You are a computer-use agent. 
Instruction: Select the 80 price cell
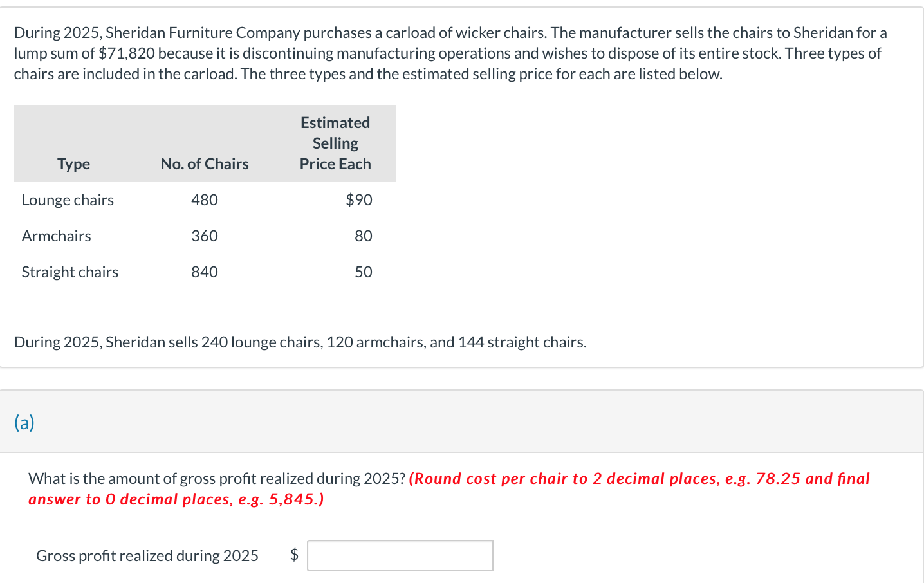[x=365, y=236]
